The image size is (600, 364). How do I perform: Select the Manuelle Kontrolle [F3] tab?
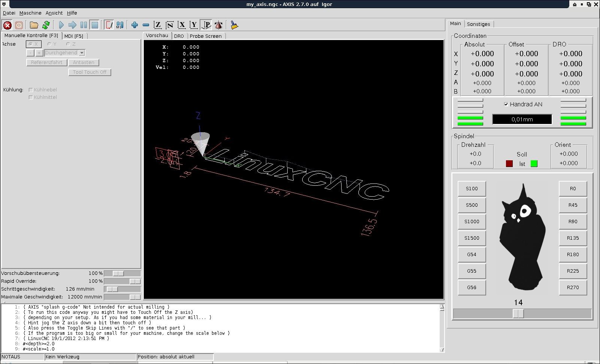pos(31,35)
